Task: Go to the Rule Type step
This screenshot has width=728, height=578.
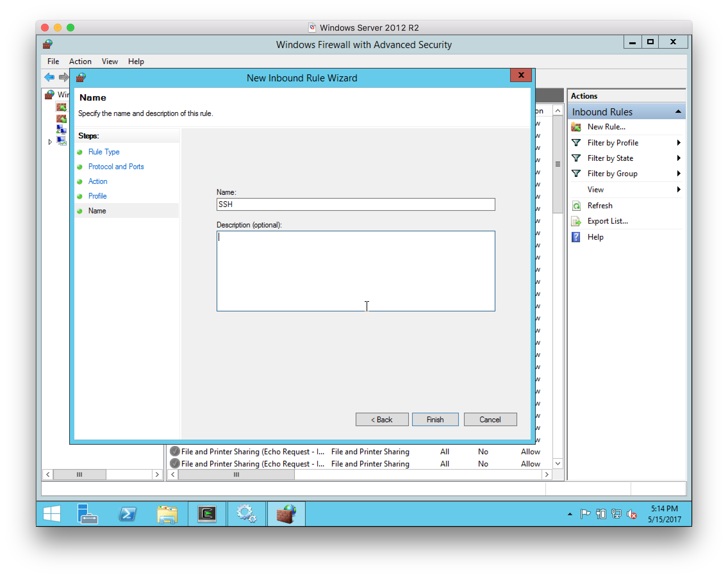Action: pos(104,152)
